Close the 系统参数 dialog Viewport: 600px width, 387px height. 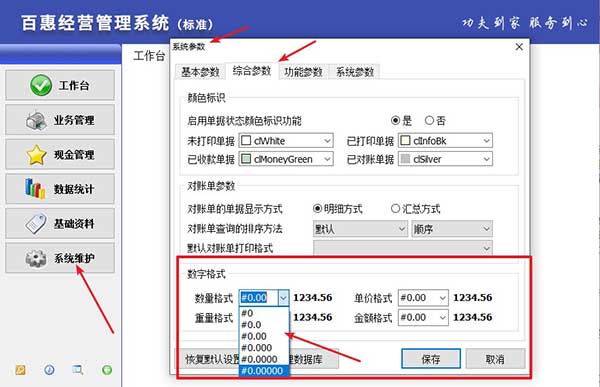[519, 47]
